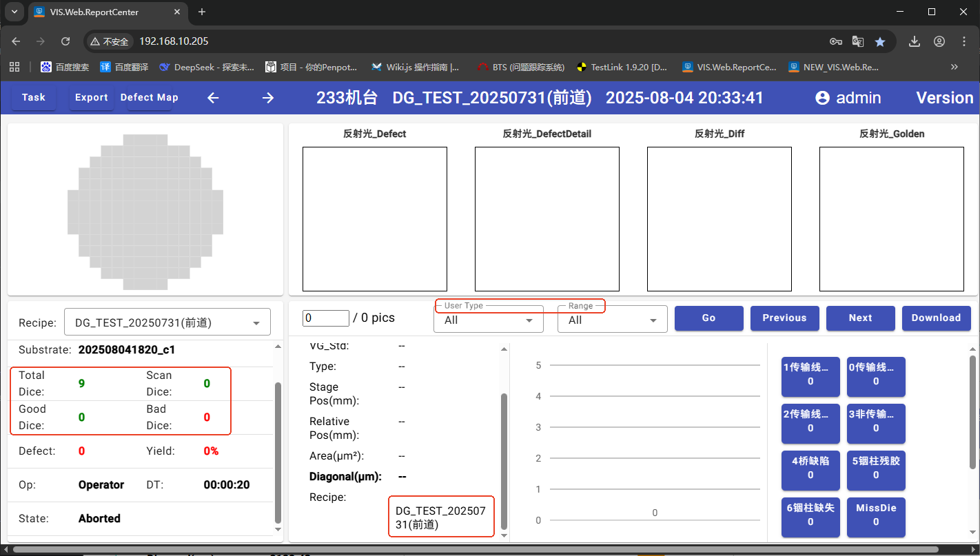The image size is (980, 556).
Task: Open the browser downloads icon
Action: [x=915, y=41]
